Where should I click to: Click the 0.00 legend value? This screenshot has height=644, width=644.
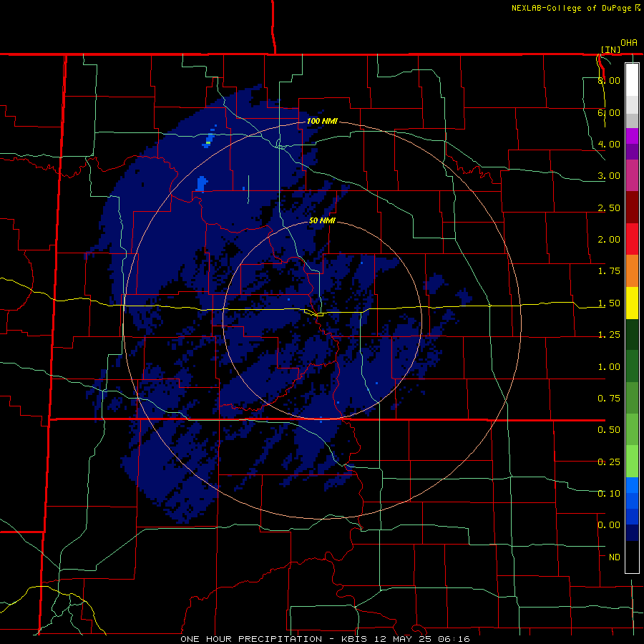point(609,525)
